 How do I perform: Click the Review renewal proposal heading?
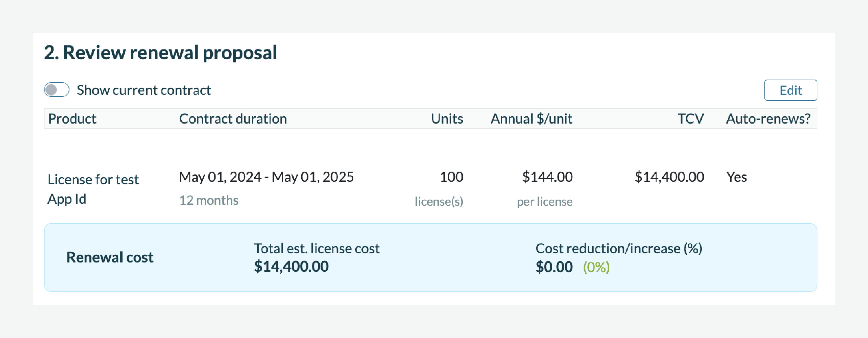pos(160,53)
